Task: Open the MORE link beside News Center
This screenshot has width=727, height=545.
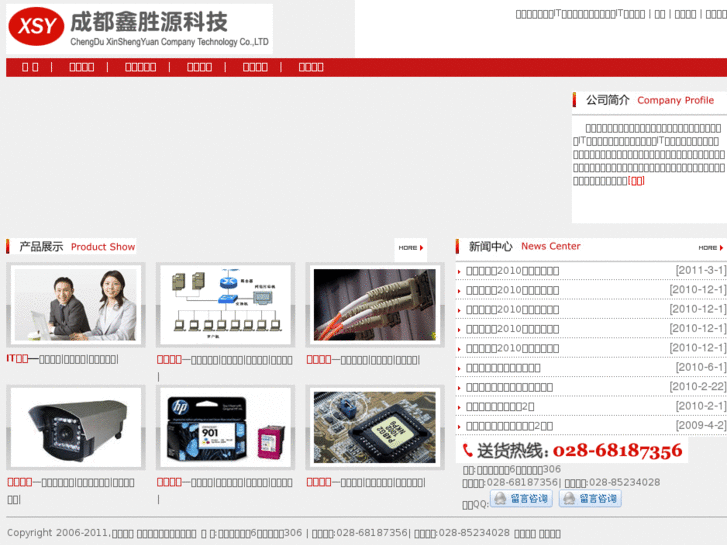Action: point(711,248)
